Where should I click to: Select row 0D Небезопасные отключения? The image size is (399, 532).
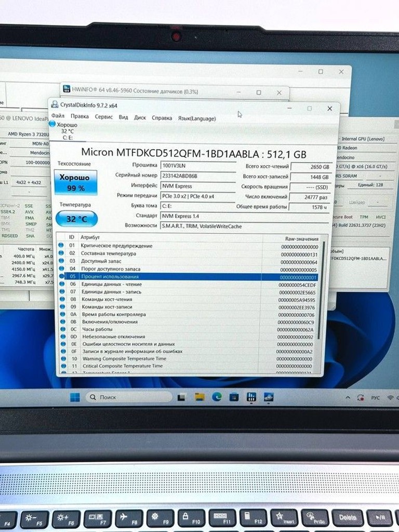(189, 337)
